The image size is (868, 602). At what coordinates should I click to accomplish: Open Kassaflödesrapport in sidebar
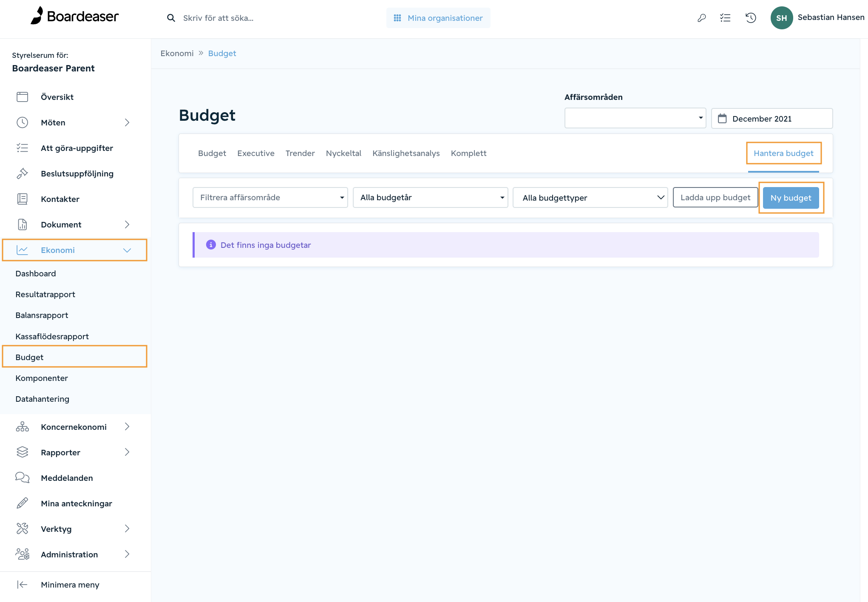pyautogui.click(x=52, y=336)
